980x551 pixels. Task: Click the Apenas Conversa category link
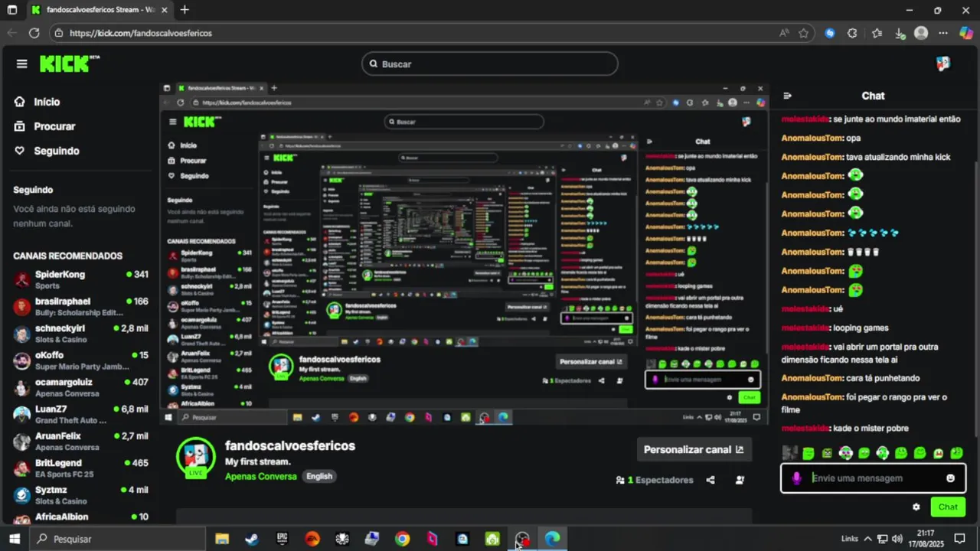pos(260,476)
